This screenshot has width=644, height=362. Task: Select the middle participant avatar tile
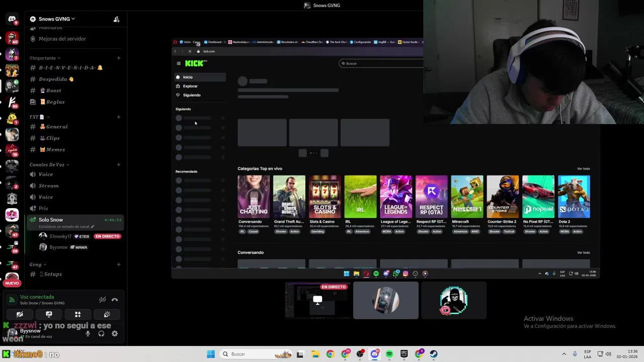tap(386, 300)
